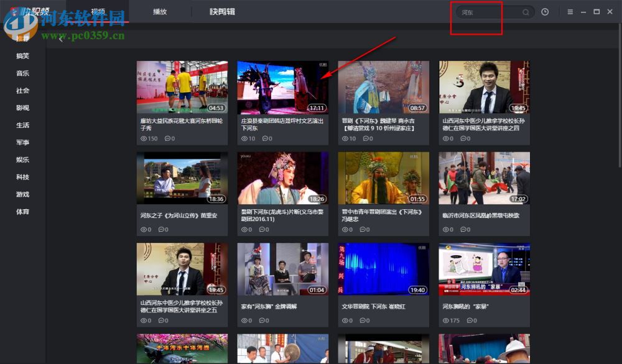622x364 pixels.
Task: Select the 社会 category
Action: point(22,90)
